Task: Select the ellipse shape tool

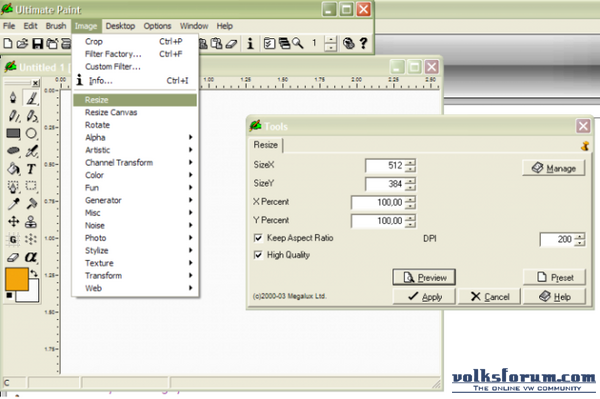Action: [31, 133]
